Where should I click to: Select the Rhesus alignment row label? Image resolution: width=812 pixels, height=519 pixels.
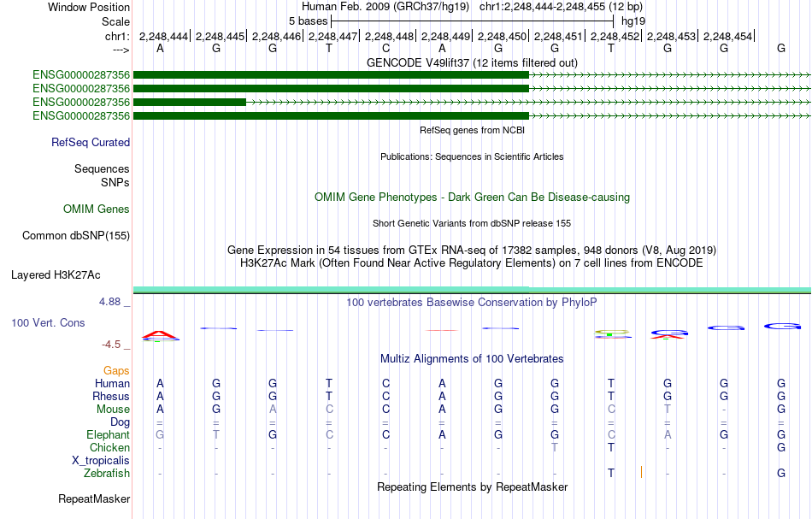coord(111,396)
